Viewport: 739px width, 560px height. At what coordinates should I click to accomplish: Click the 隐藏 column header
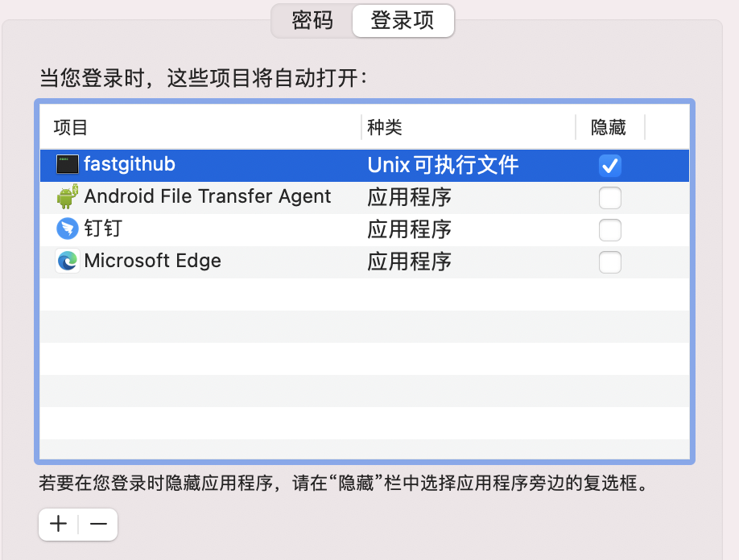[608, 127]
